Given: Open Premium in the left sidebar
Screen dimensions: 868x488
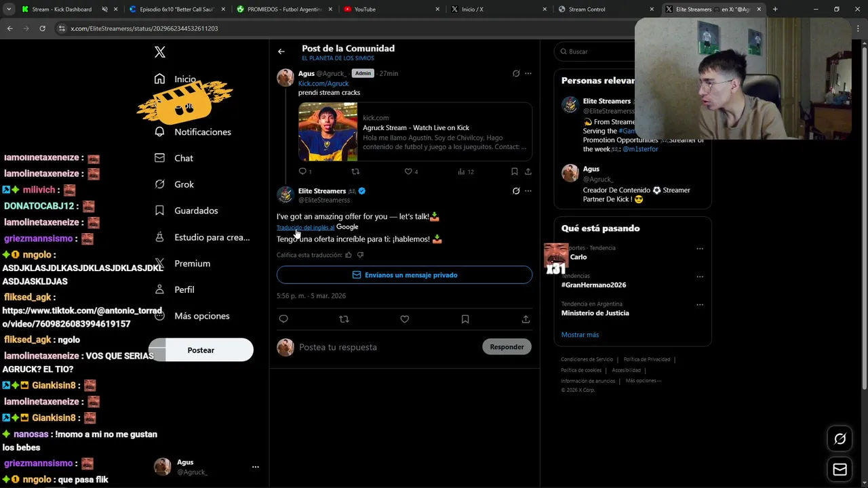Looking at the screenshot, I should [x=182, y=264].
